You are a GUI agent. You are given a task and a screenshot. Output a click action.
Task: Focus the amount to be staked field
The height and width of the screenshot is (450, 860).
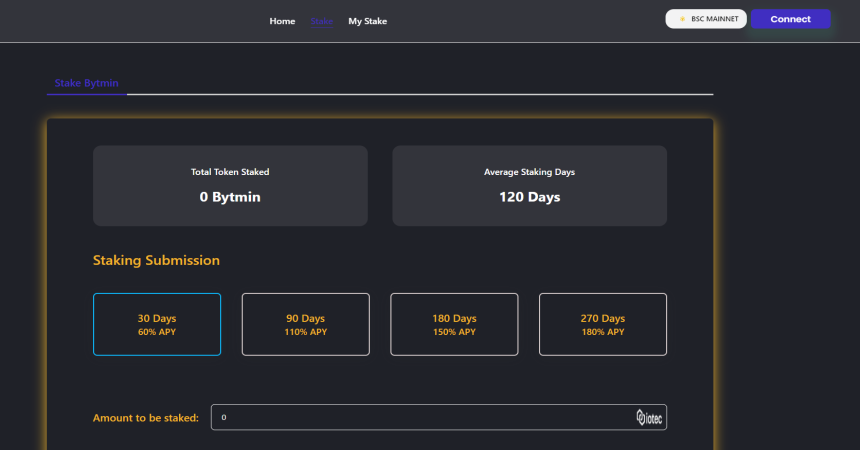pyautogui.click(x=420, y=417)
